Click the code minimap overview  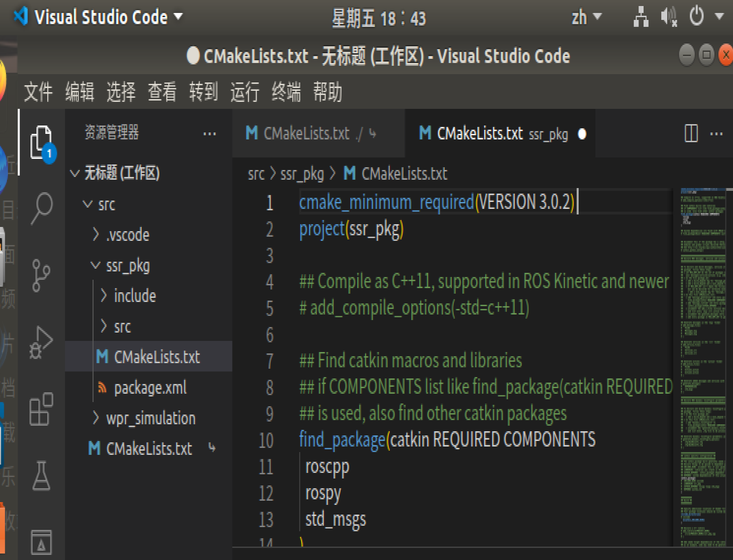coord(703,367)
